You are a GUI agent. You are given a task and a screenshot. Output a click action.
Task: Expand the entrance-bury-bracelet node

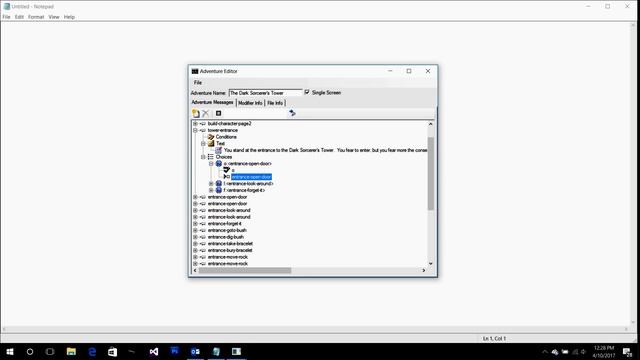coord(195,250)
